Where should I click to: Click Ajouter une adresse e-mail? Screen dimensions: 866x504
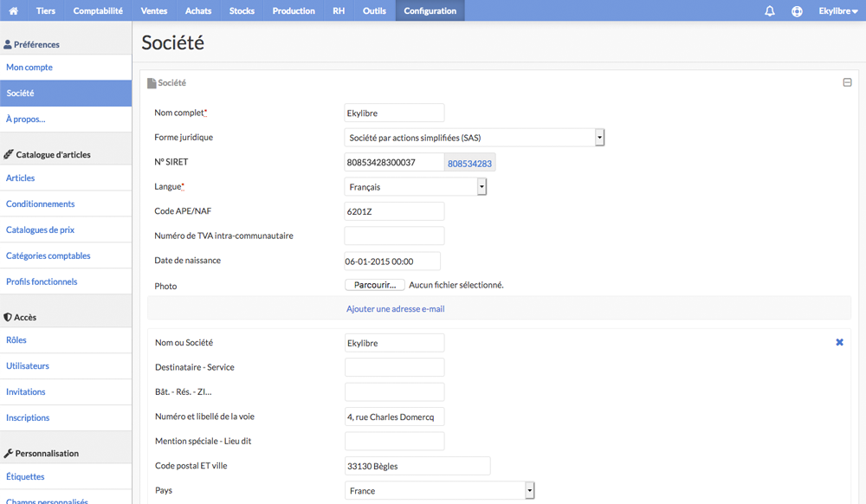pyautogui.click(x=396, y=309)
